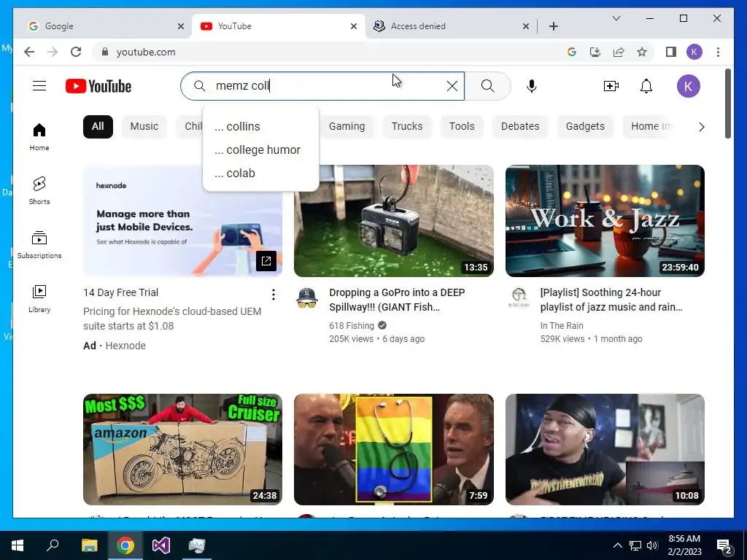Screen dimensions: 747x560
Task: Open the Chrome profile K avatar in toolbar
Action: (694, 52)
